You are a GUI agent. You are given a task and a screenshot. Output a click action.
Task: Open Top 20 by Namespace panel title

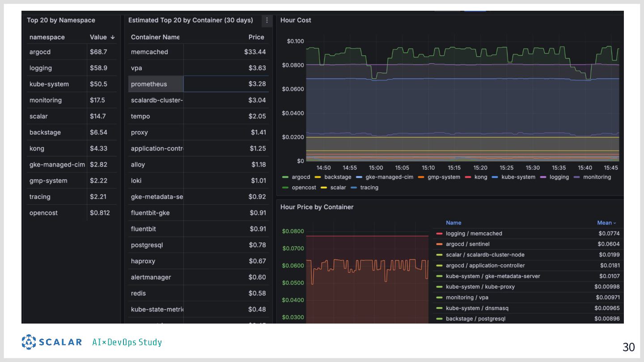tap(61, 20)
